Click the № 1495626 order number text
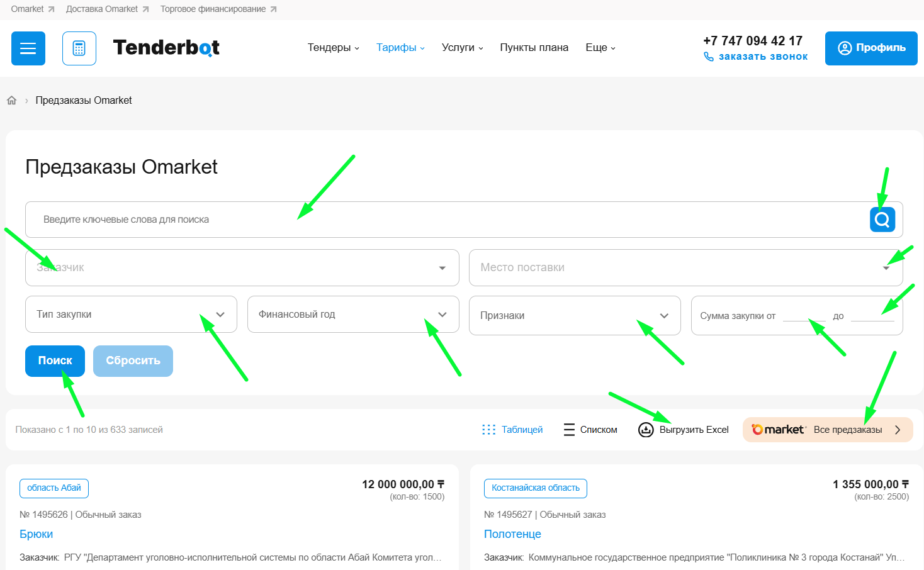Image resolution: width=924 pixels, height=570 pixels. click(43, 515)
